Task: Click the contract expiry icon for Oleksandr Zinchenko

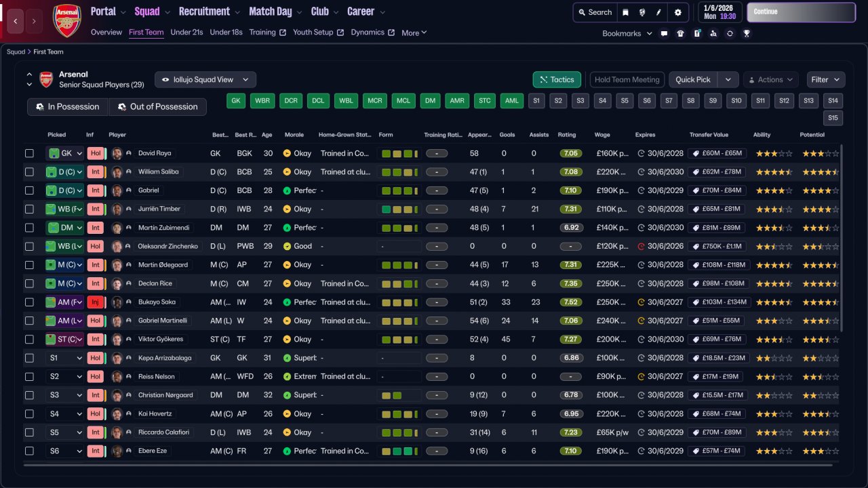Action: pyautogui.click(x=642, y=246)
